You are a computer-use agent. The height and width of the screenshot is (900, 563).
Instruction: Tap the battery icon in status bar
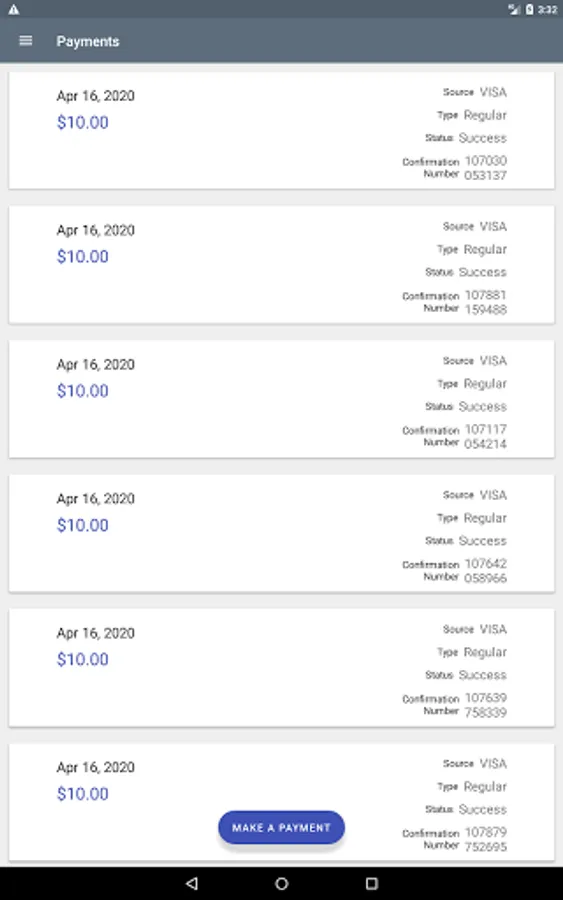(x=530, y=9)
